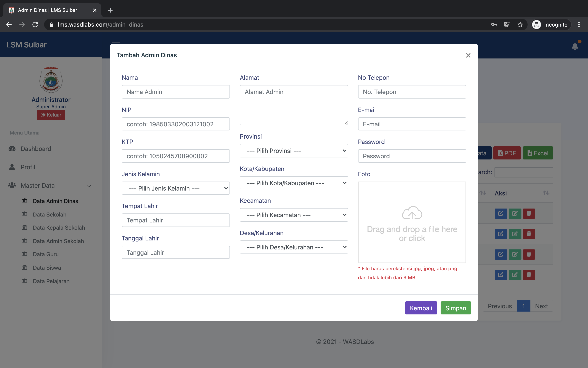Screen dimensions: 588x368
Task: Open the Pilih Kecamatan dropdown
Action: tap(294, 215)
